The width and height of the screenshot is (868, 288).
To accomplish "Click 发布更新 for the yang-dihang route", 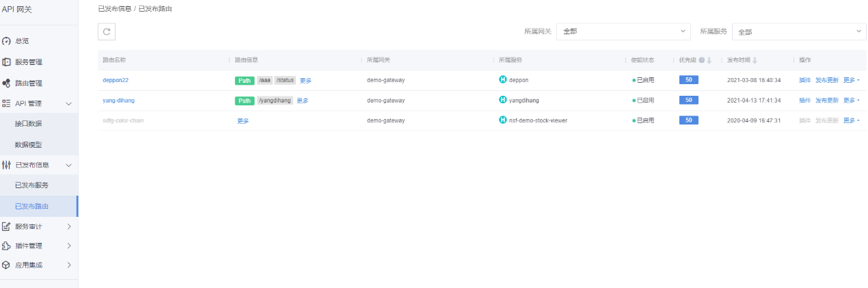I will 826,101.
